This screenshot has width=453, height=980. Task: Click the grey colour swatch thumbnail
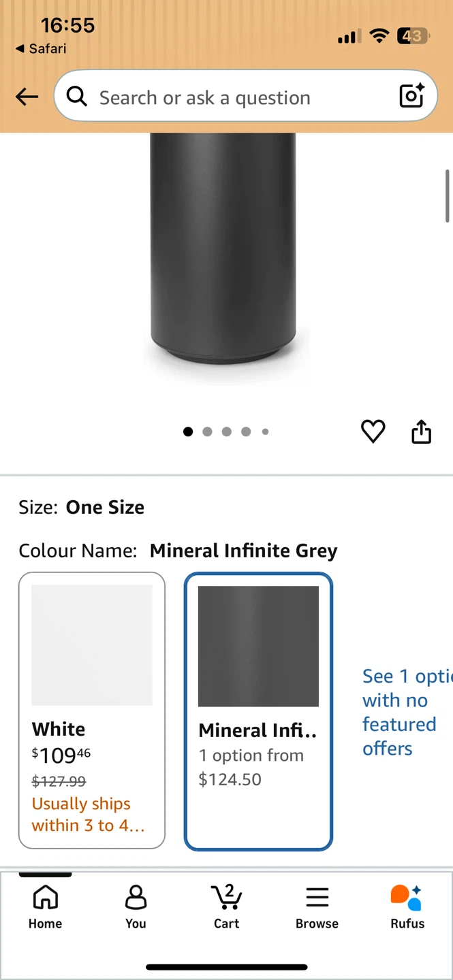coord(258,646)
